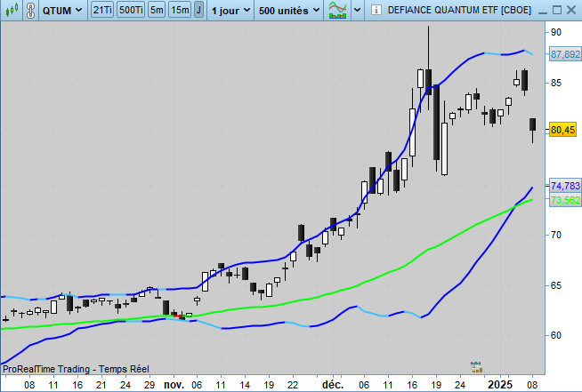This screenshot has height=392, width=582.
Task: Click the instrument info icon
Action: (x=376, y=10)
